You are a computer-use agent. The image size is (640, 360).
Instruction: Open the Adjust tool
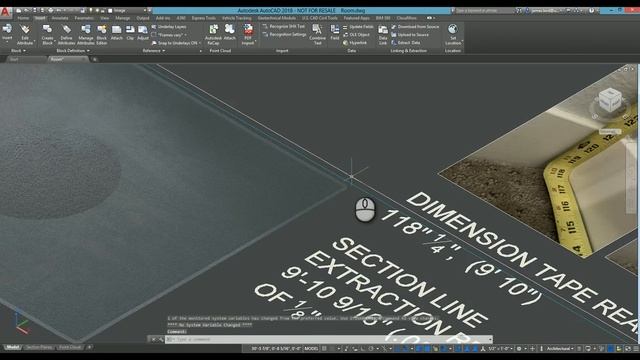tap(142, 32)
